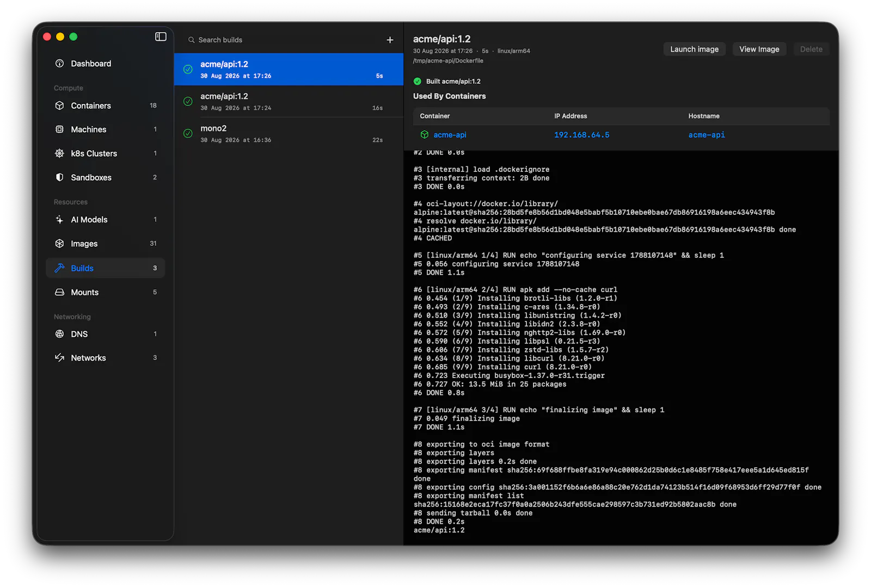Click the Containers cube icon

[x=60, y=106]
